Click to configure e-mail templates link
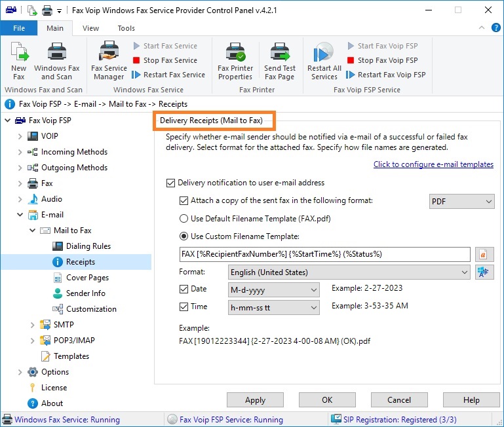 (433, 164)
